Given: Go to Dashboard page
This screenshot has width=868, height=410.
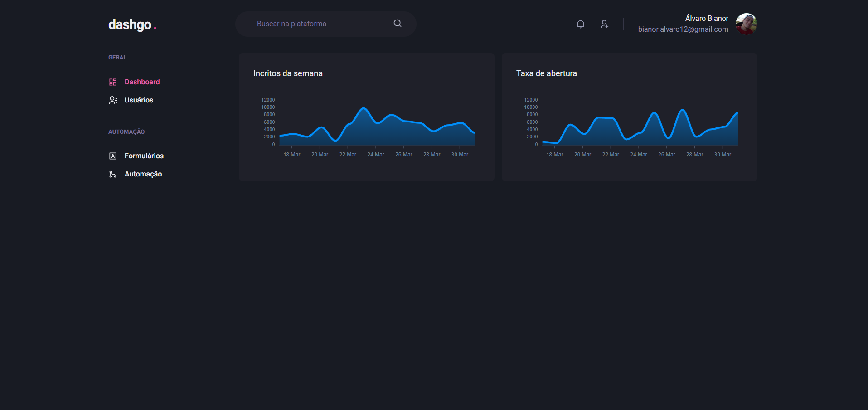Looking at the screenshot, I should 142,82.
